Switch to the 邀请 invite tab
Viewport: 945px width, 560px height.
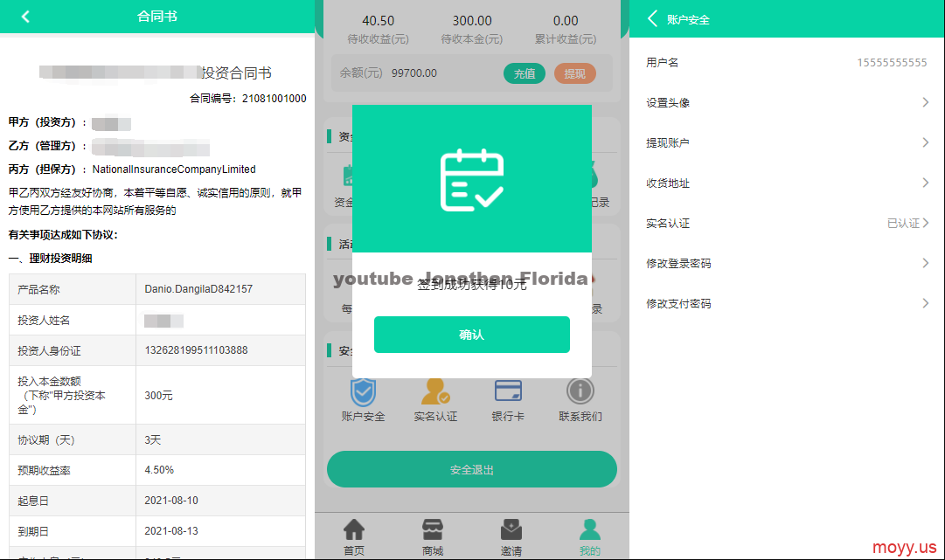tap(511, 537)
